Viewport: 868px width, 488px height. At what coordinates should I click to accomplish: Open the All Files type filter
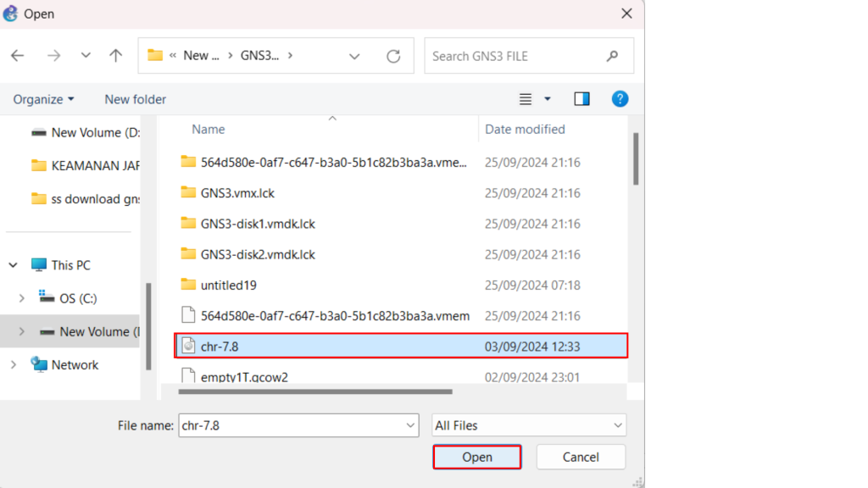click(x=529, y=425)
